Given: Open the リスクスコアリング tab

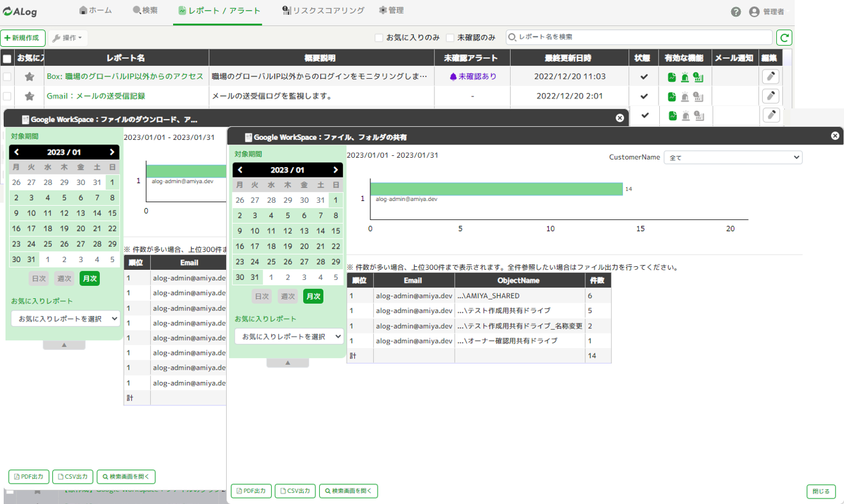Looking at the screenshot, I should pos(323,10).
